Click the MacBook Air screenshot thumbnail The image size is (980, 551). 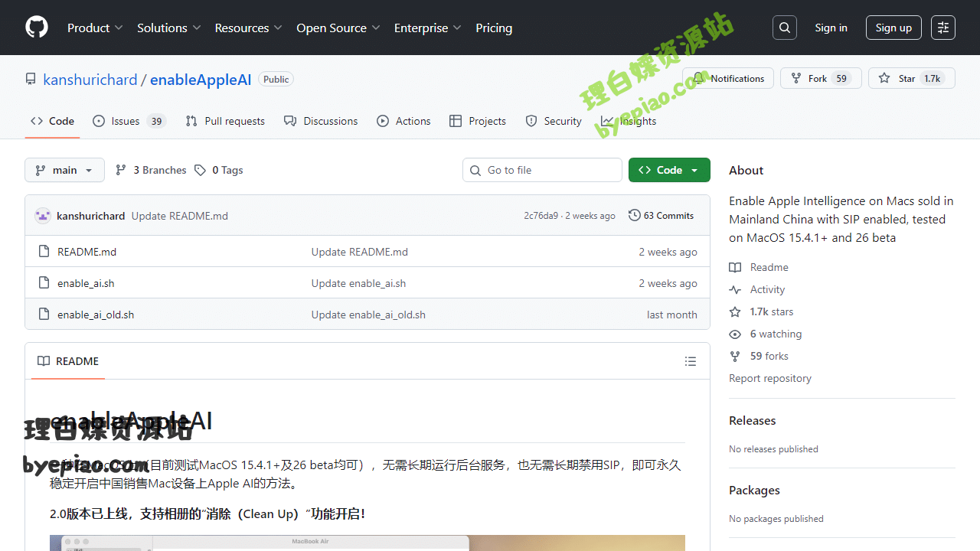367,543
